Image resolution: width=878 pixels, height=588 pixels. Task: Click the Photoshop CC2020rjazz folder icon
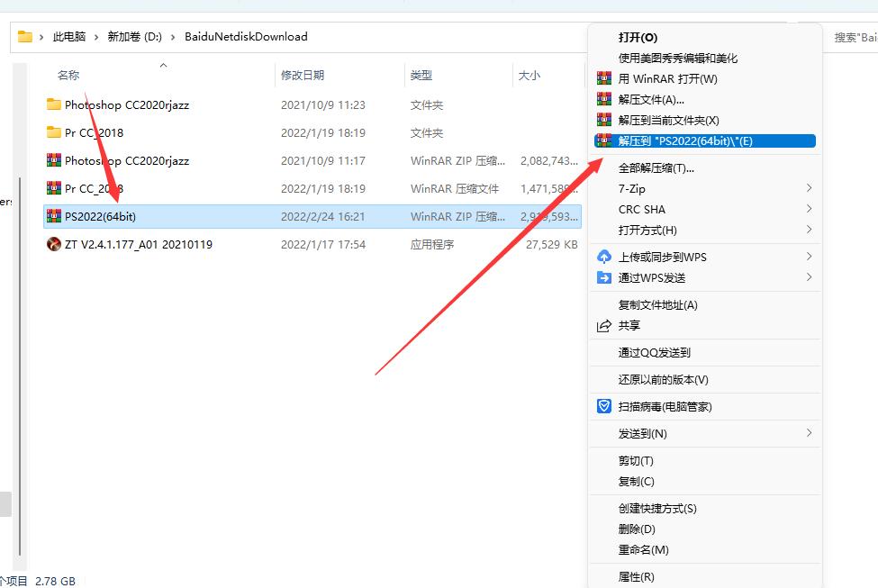55,104
